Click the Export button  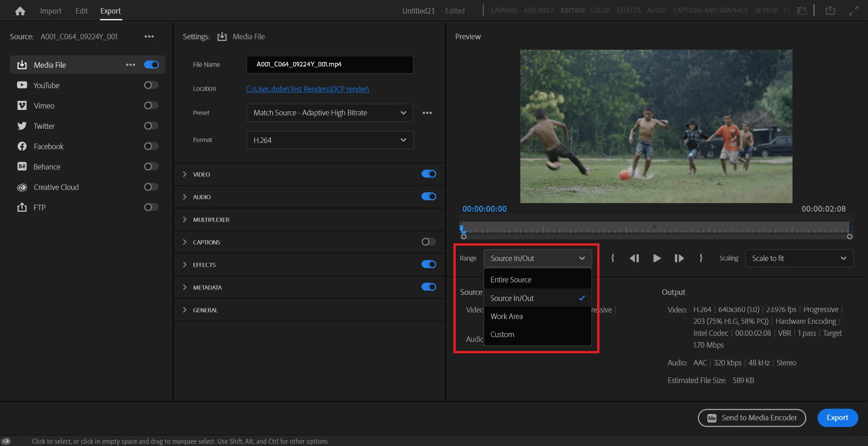click(x=837, y=418)
